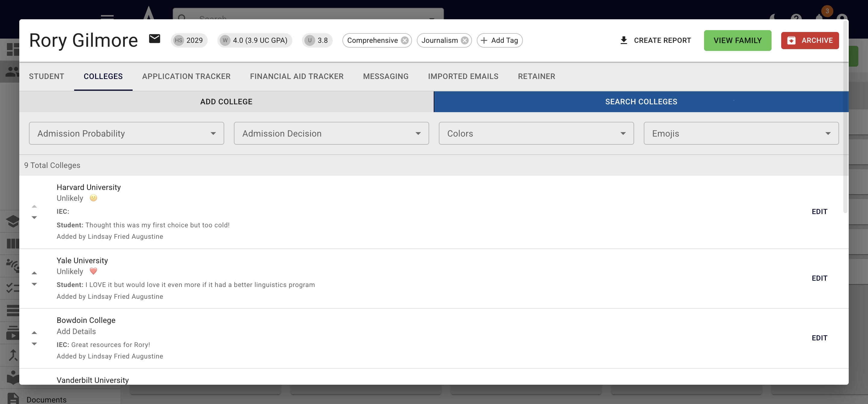Archive the student with the red Archive button
The image size is (868, 404).
[810, 40]
